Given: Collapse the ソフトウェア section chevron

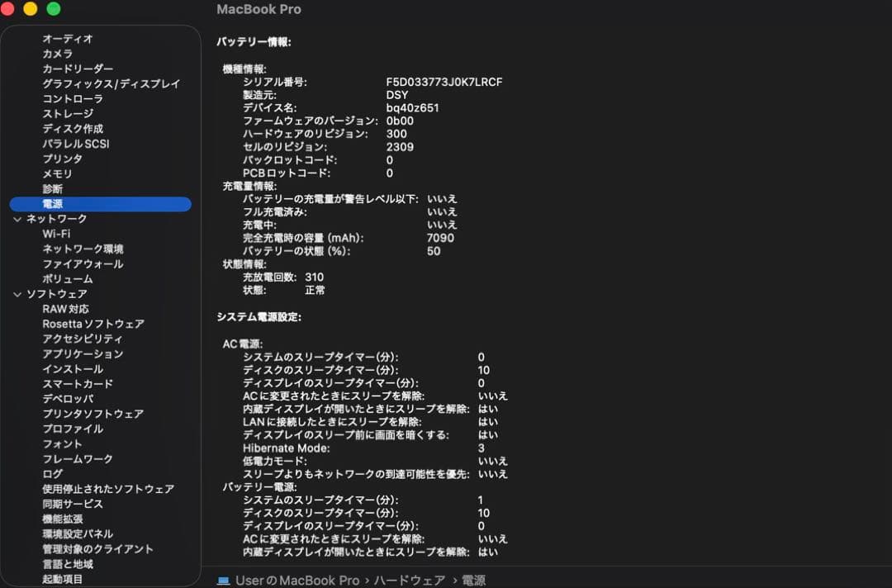Looking at the screenshot, I should tap(17, 294).
